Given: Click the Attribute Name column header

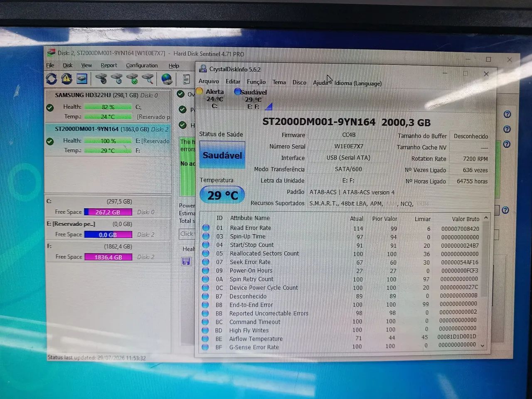Looking at the screenshot, I should [x=250, y=218].
